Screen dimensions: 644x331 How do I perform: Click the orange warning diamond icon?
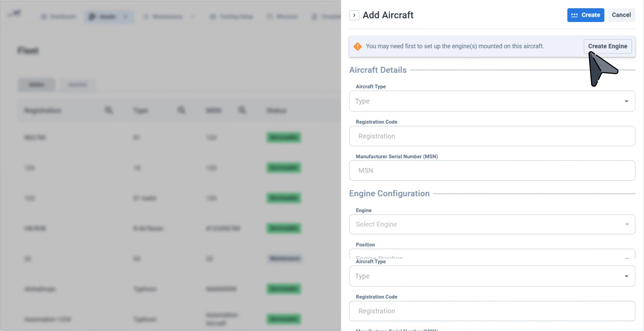tap(357, 46)
